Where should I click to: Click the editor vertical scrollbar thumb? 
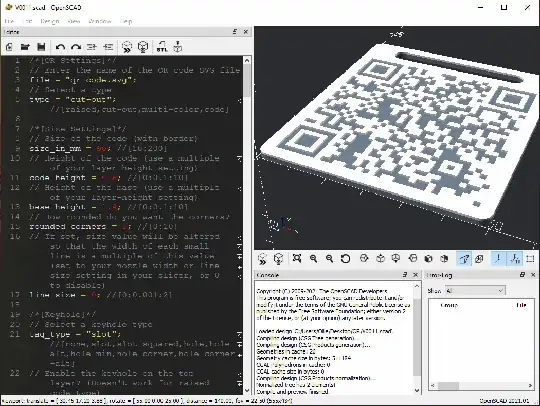click(x=247, y=81)
